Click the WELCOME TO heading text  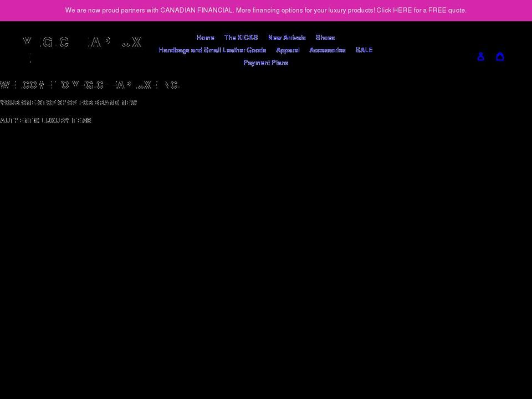pos(90,84)
